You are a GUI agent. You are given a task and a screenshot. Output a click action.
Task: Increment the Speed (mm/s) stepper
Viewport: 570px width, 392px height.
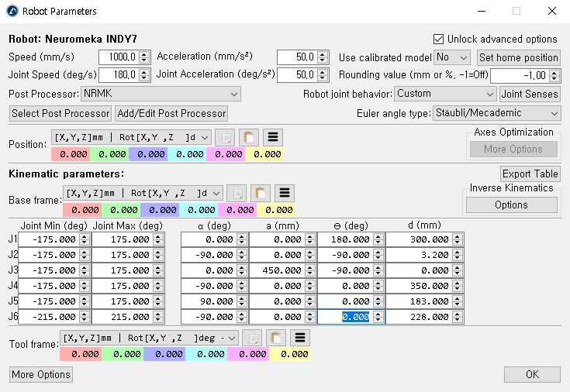[144, 53]
